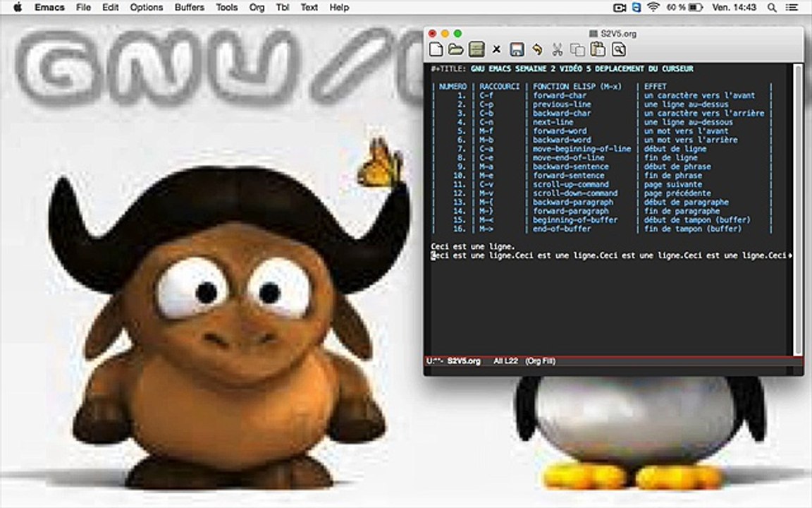Image resolution: width=812 pixels, height=508 pixels.
Task: Click the beginning-of-buffer cell
Action: pos(575,220)
